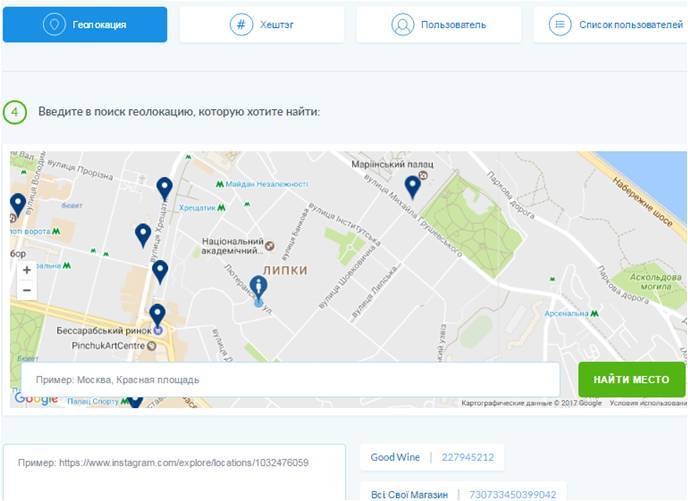This screenshot has height=501, width=688.
Task: Click map pin near Маріїнський палац
Action: pyautogui.click(x=412, y=186)
